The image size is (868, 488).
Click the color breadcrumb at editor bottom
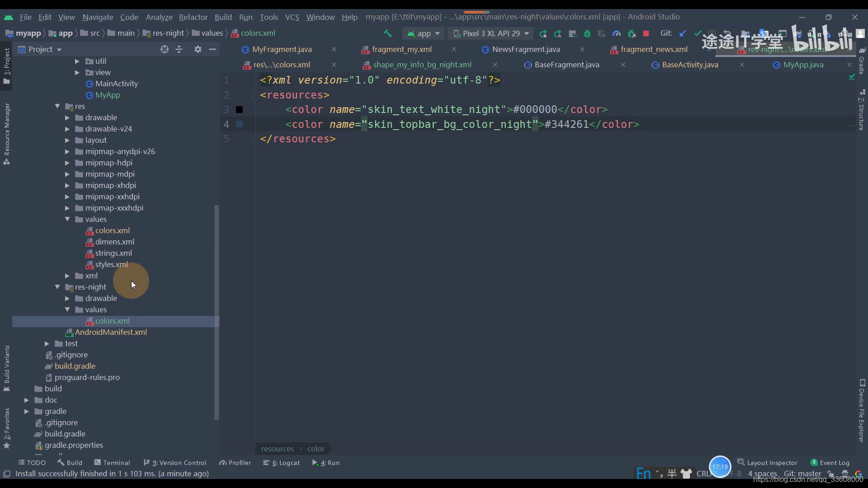(316, 449)
